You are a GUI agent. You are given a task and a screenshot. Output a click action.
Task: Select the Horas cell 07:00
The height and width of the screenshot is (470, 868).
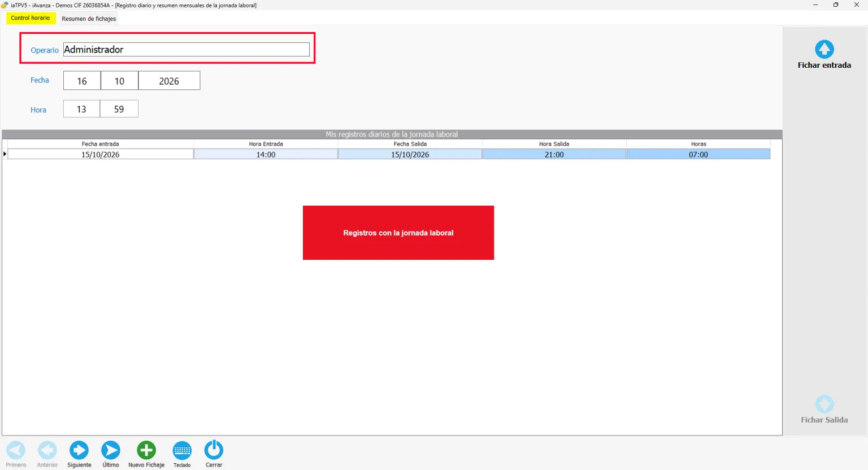pyautogui.click(x=698, y=154)
